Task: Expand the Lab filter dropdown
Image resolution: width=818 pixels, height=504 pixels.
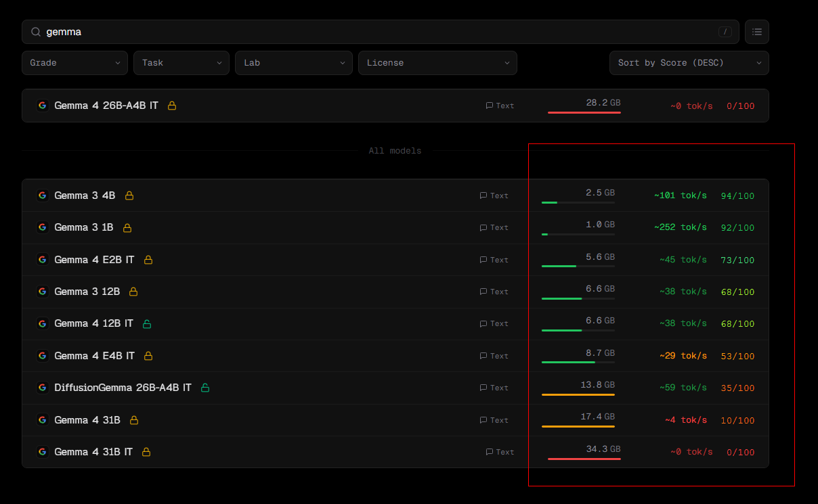Action: (x=293, y=63)
